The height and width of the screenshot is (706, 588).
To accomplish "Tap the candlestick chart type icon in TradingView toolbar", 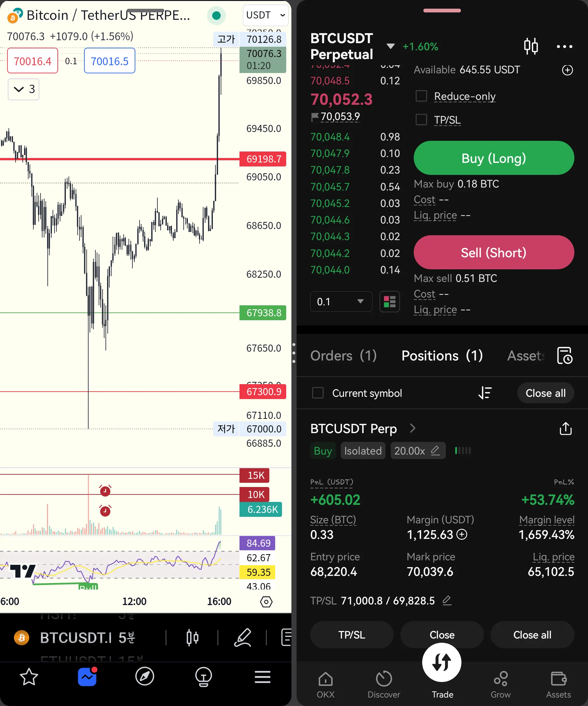I will point(192,638).
